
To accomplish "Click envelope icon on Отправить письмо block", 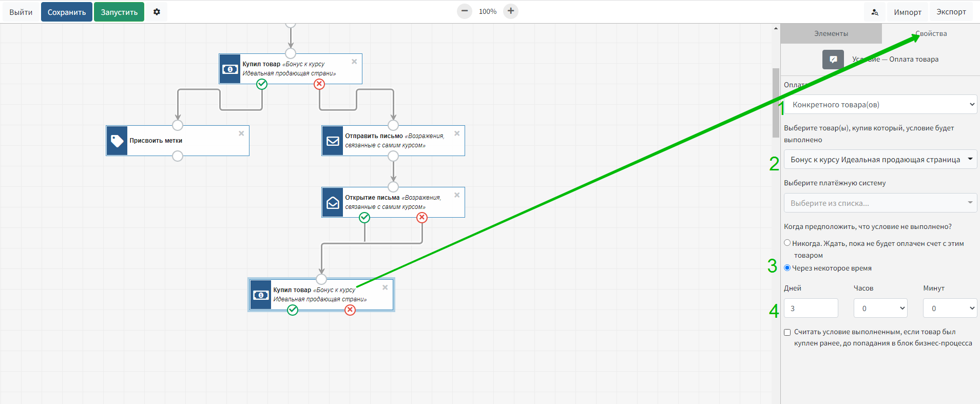I will [333, 141].
